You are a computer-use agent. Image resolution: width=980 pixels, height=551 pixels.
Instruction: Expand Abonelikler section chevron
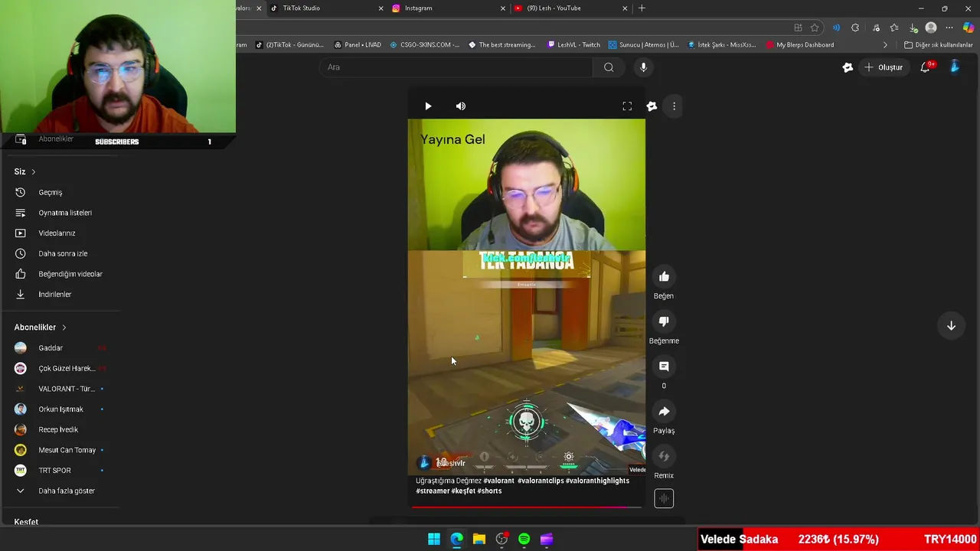[x=64, y=328]
